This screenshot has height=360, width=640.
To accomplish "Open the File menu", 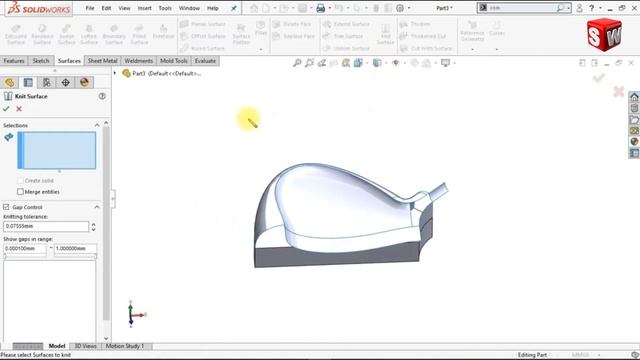I will (x=90, y=8).
